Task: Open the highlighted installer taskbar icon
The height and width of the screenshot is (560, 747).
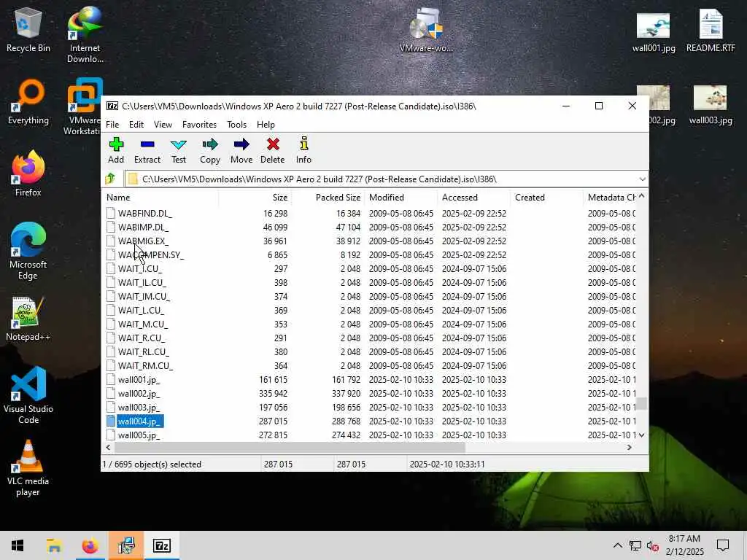Action: 126,545
